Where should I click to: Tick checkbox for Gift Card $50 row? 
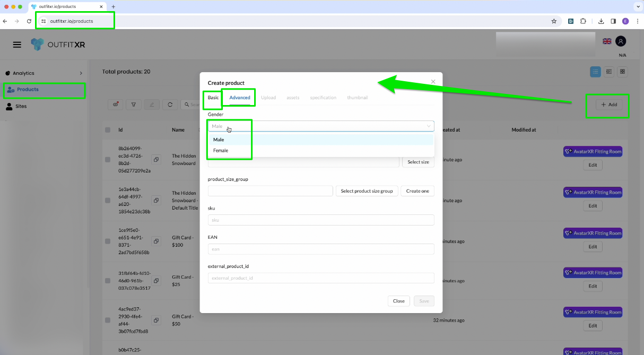[108, 321]
